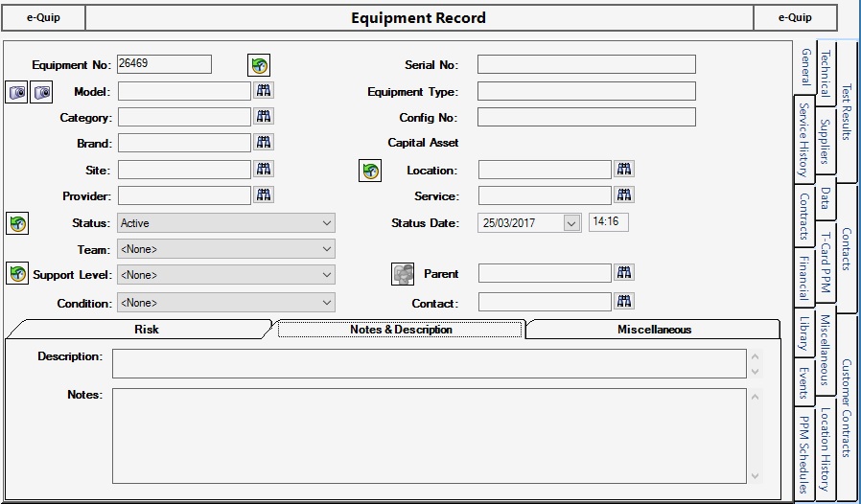Open the Team dropdown list
The image size is (861, 504).
tap(327, 249)
